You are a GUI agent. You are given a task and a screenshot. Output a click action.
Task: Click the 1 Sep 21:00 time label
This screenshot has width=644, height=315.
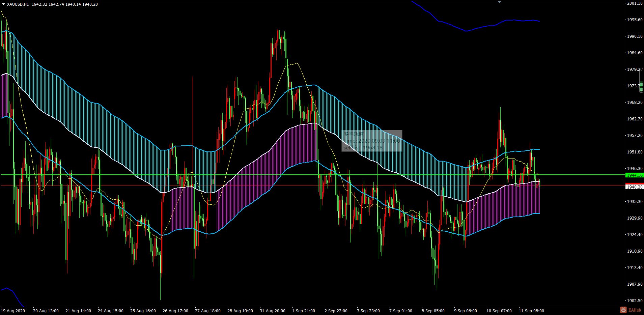point(304,311)
